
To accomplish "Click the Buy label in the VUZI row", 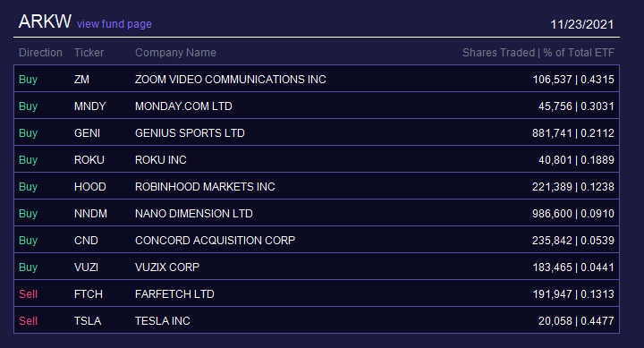I will (x=29, y=267).
